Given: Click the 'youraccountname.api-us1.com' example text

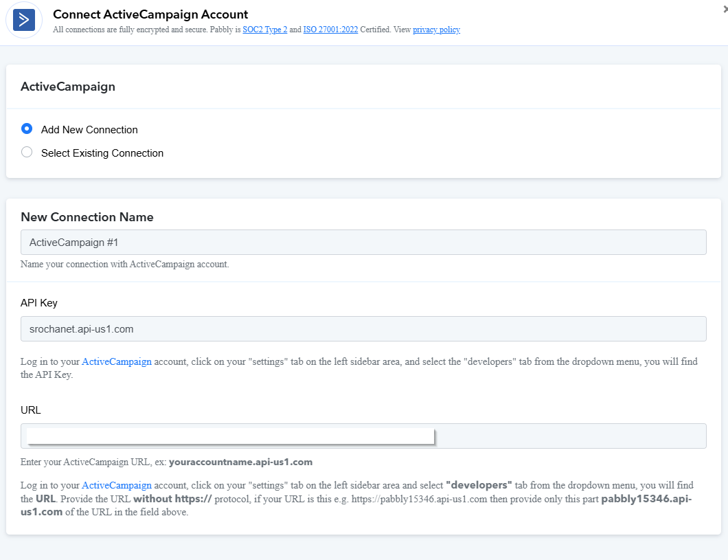Looking at the screenshot, I should pos(240,462).
